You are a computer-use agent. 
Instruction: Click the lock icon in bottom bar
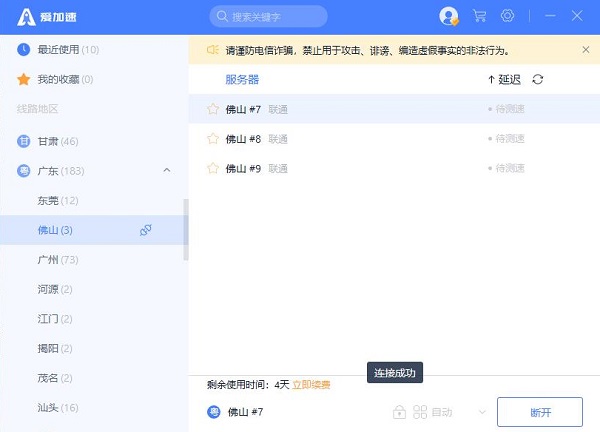pyautogui.click(x=399, y=412)
